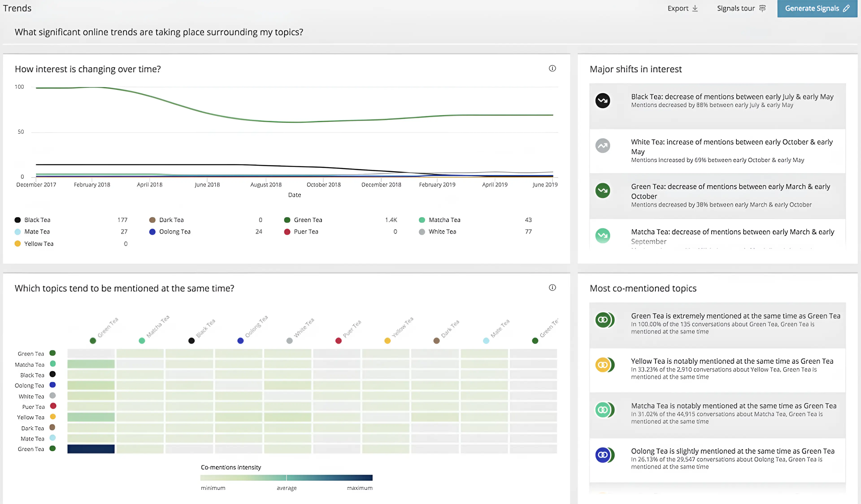The height and width of the screenshot is (504, 861).
Task: Click Matcha Tea co-mention rings icon
Action: 605,409
